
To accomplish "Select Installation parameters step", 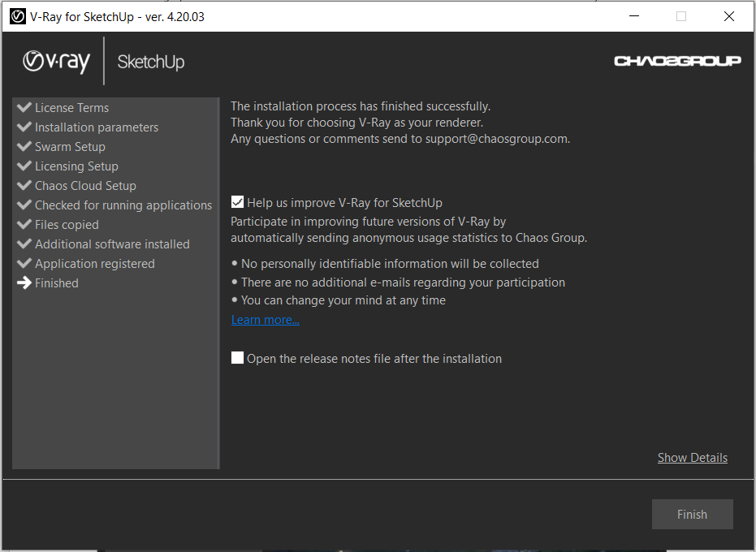I will pos(97,127).
